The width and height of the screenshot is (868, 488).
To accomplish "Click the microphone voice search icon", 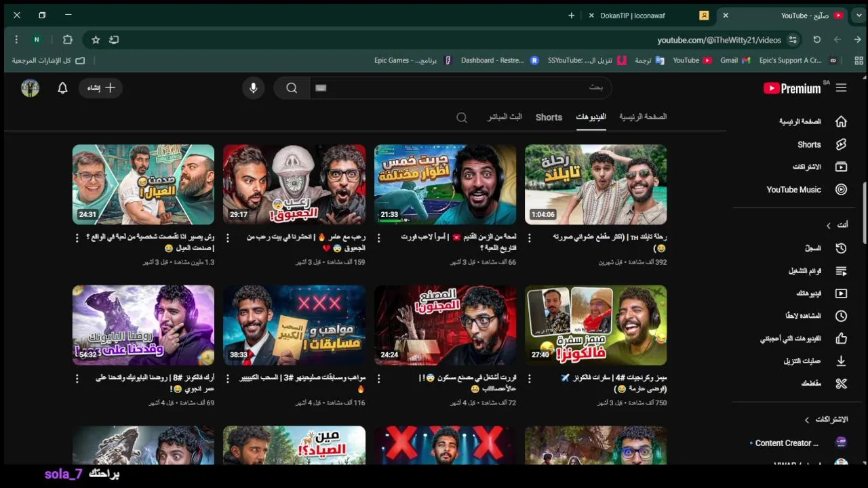I will click(253, 88).
